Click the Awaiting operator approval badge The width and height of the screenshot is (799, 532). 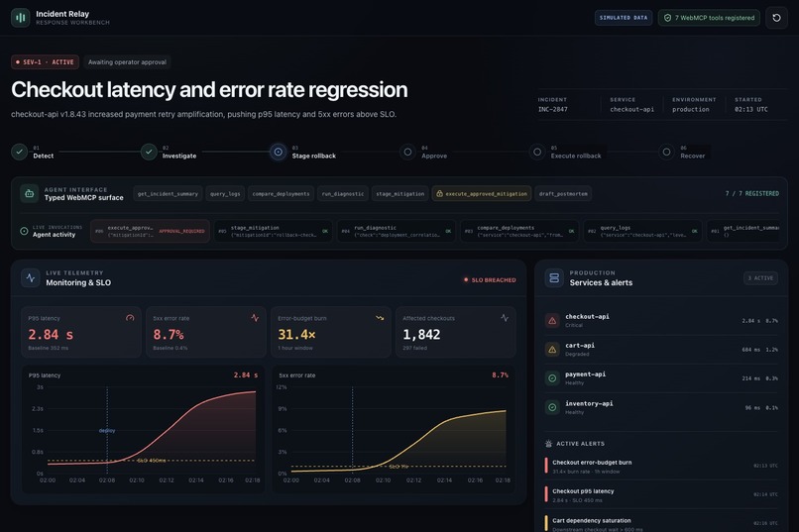point(127,62)
